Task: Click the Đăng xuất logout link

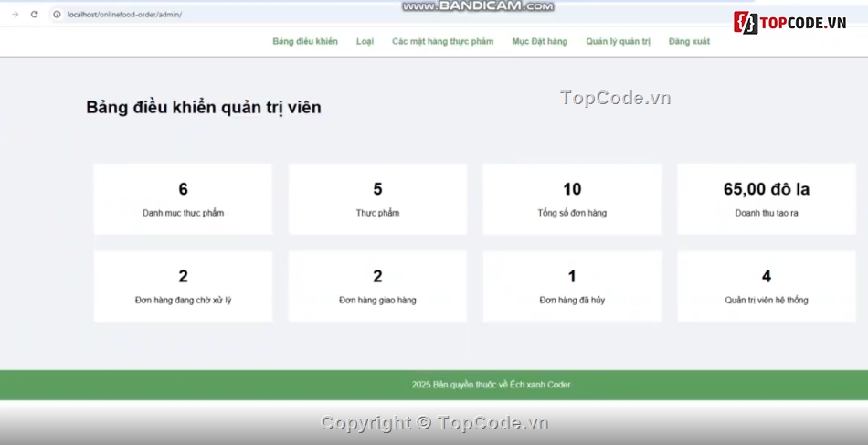Action: pos(689,41)
